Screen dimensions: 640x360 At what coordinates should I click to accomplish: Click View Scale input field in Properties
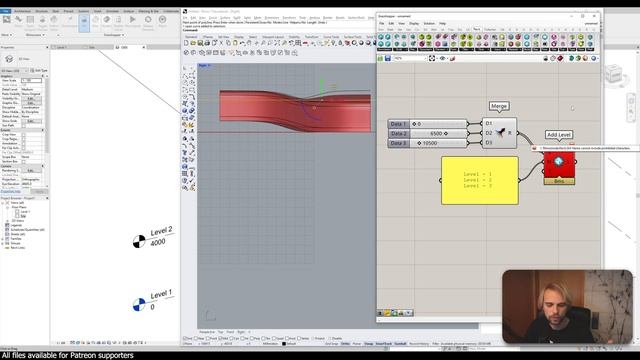coord(31,80)
